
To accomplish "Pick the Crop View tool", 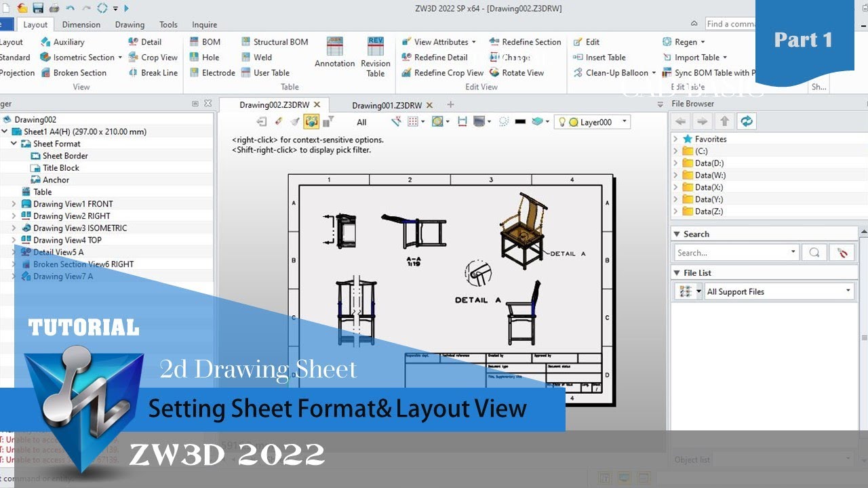I will point(153,58).
